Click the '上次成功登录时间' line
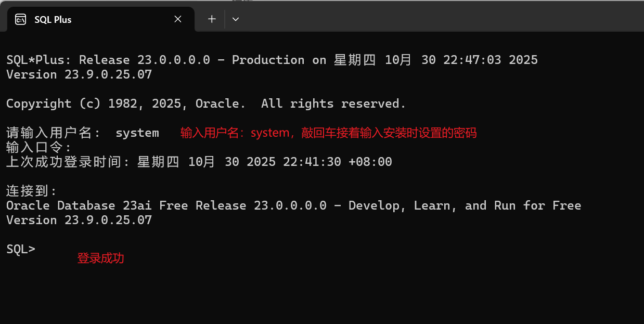This screenshot has height=324, width=644. click(x=199, y=162)
